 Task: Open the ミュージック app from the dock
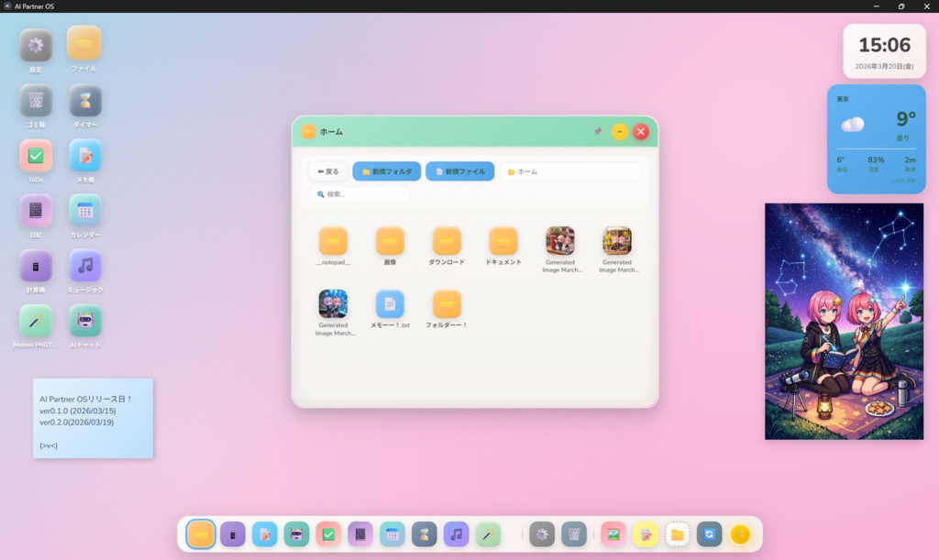pos(456,533)
